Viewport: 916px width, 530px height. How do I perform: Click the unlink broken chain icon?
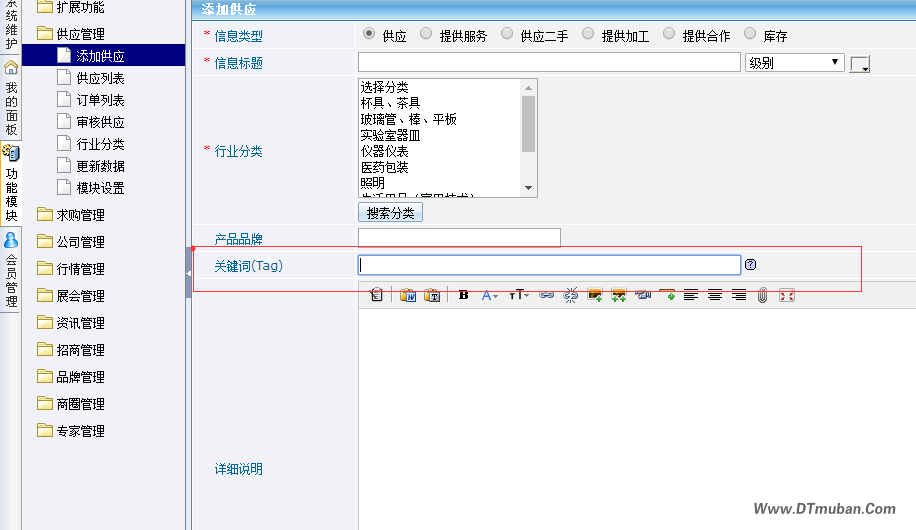pyautogui.click(x=571, y=295)
